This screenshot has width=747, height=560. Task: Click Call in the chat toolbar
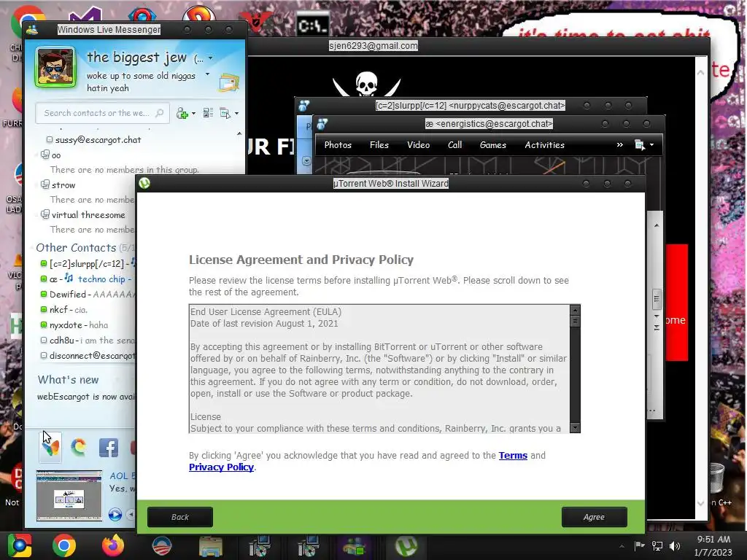point(454,145)
